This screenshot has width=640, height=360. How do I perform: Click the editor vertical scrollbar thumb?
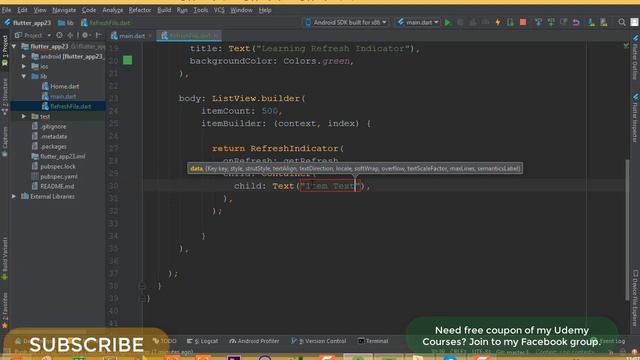coord(627,229)
